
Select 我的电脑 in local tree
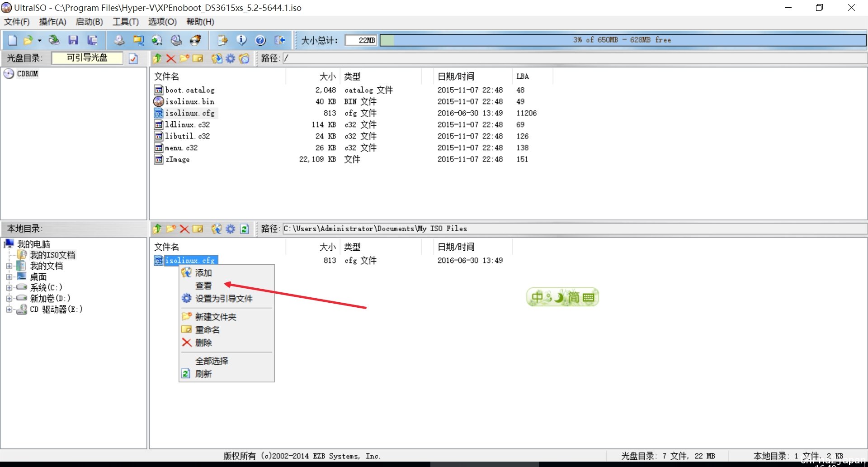pyautogui.click(x=33, y=244)
